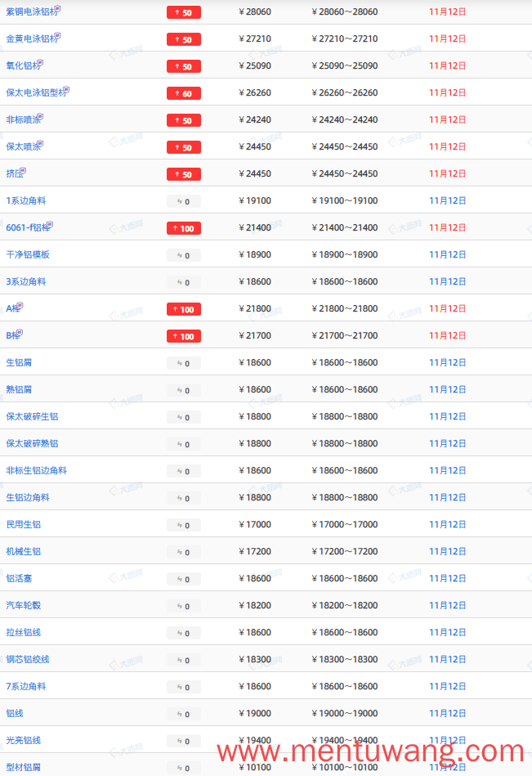Click the purple badge icon beside 非标喷涂

40,117
